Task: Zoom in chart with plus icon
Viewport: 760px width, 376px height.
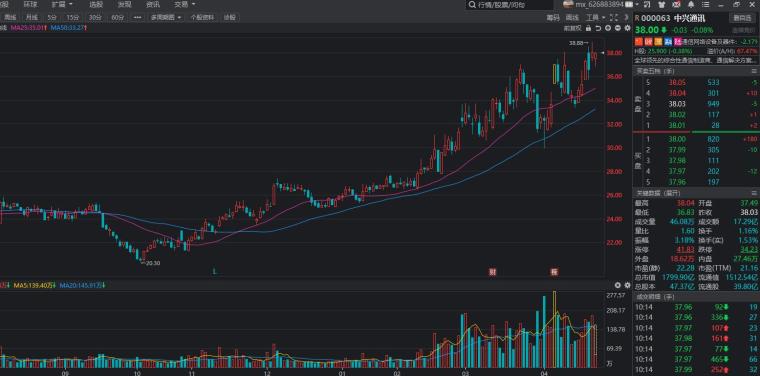Action: click(x=608, y=28)
